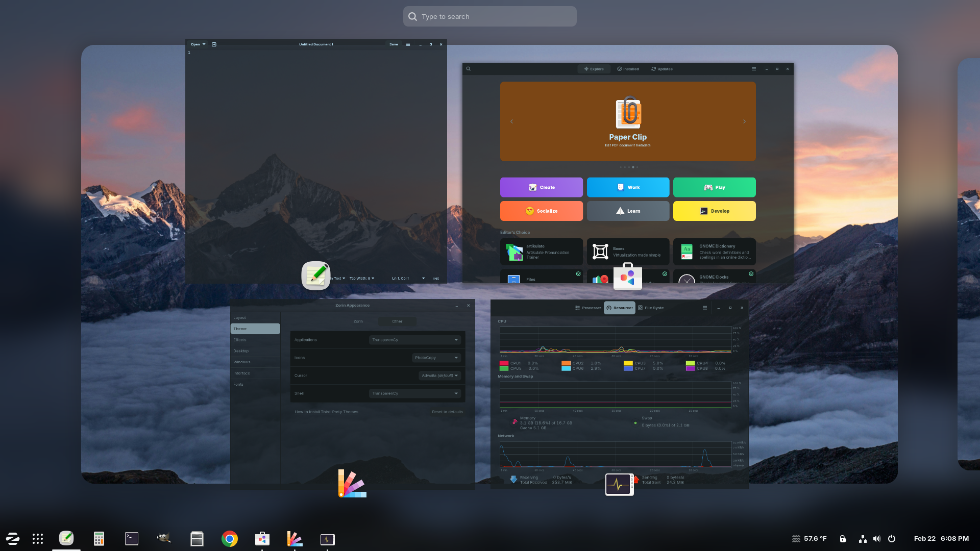Open hamburger menu in Text Editor window
The image size is (980, 551).
pyautogui.click(x=408, y=44)
